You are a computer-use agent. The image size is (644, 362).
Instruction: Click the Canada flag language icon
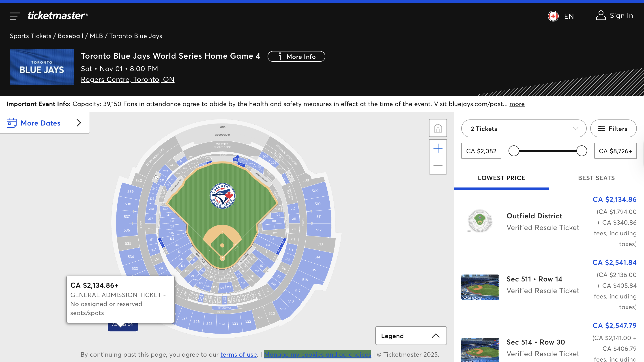click(x=553, y=16)
